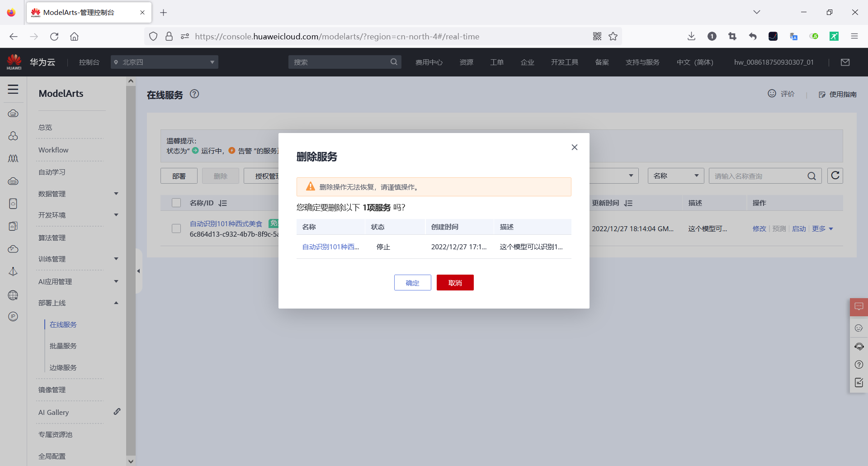868x466 pixels.
Task: Open the 北京四 region dropdown
Action: coord(165,62)
